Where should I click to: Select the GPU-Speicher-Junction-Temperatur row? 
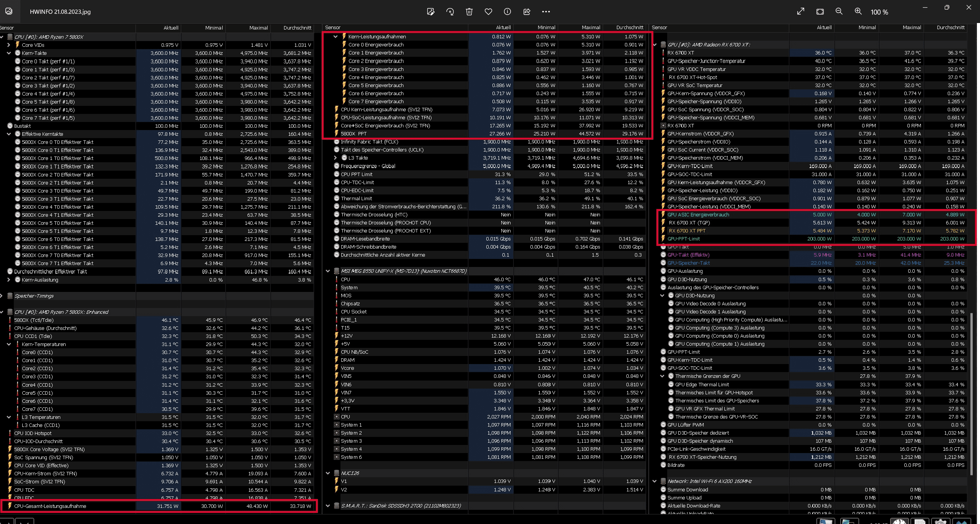point(813,61)
